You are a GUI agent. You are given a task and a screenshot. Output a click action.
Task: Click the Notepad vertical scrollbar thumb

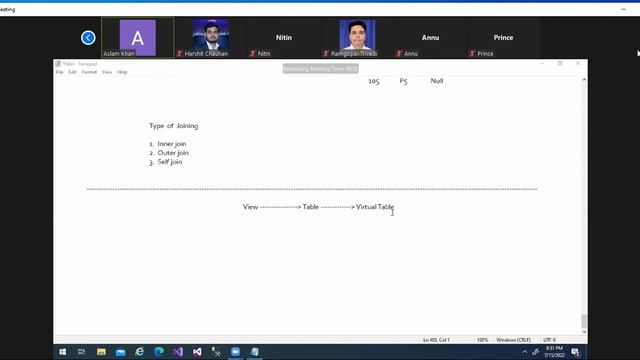(584, 321)
